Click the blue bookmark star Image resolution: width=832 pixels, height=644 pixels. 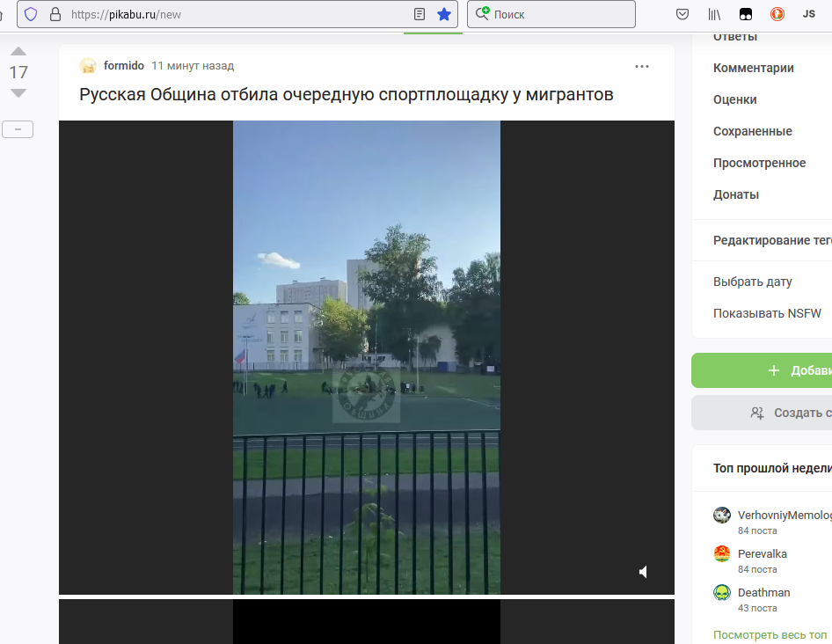(x=444, y=14)
